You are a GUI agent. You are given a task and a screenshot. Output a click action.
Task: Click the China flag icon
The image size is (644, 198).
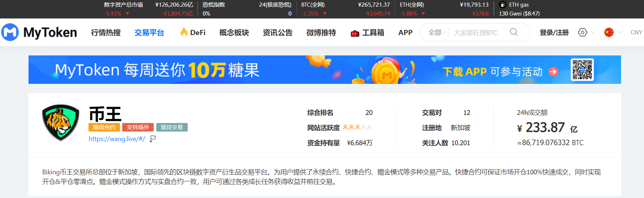coord(609,32)
